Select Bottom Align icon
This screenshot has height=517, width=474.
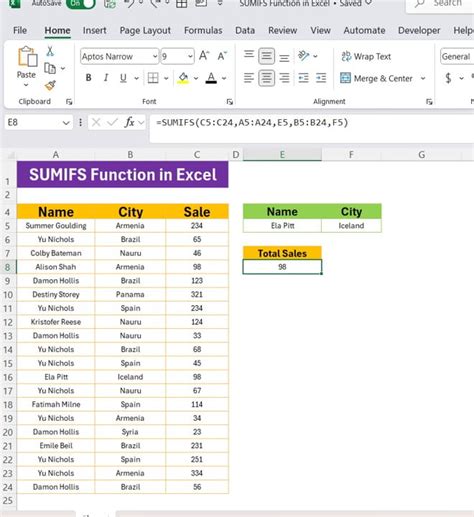pos(284,58)
